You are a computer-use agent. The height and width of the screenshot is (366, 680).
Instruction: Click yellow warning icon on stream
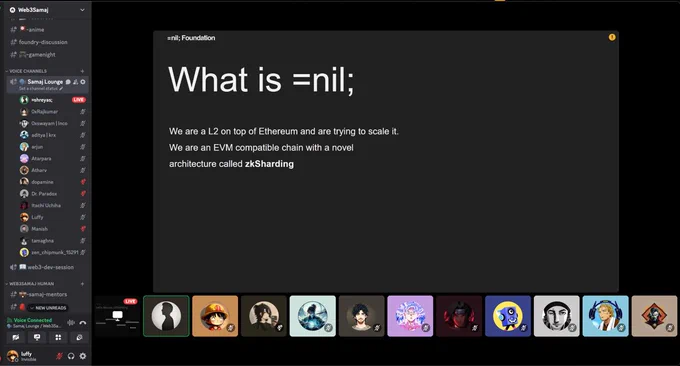tap(612, 37)
